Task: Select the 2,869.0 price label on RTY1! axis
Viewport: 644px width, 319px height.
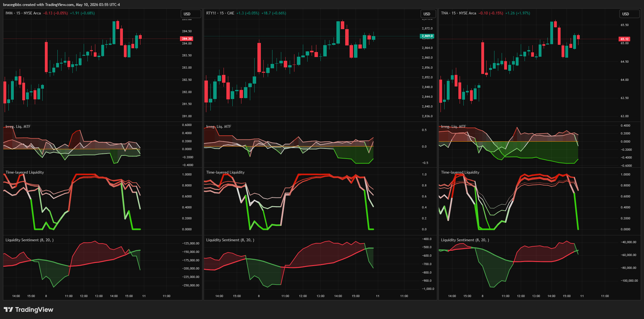Action: pos(427,36)
